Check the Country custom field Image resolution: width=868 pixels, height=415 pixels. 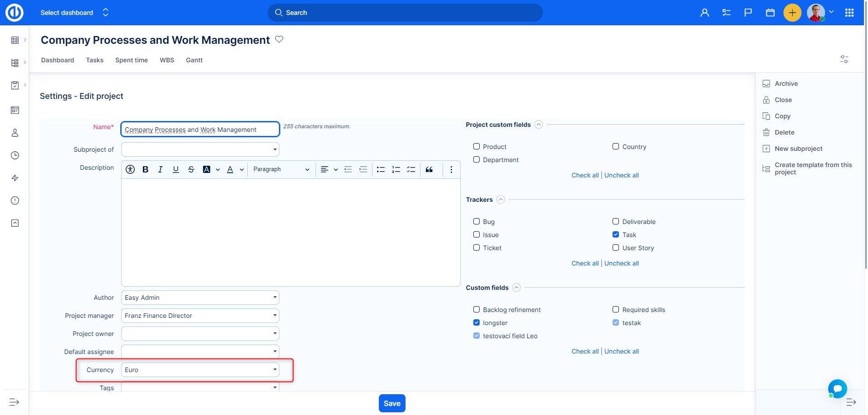coord(616,146)
